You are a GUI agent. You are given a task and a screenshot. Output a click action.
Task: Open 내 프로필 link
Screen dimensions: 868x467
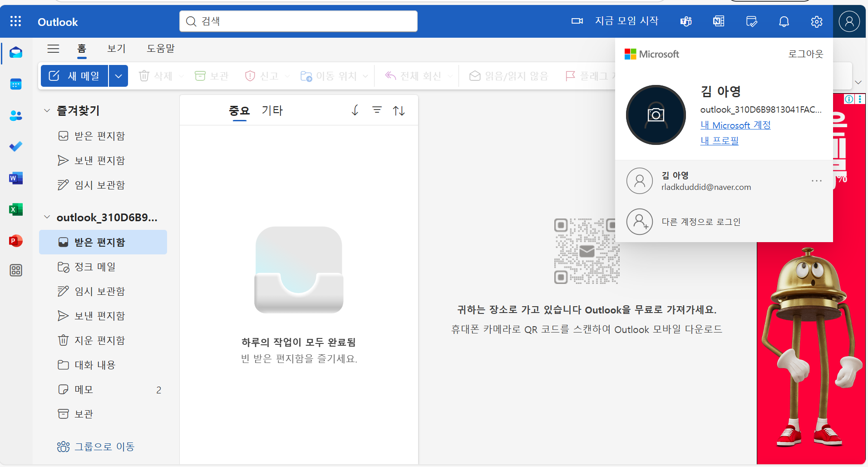720,140
